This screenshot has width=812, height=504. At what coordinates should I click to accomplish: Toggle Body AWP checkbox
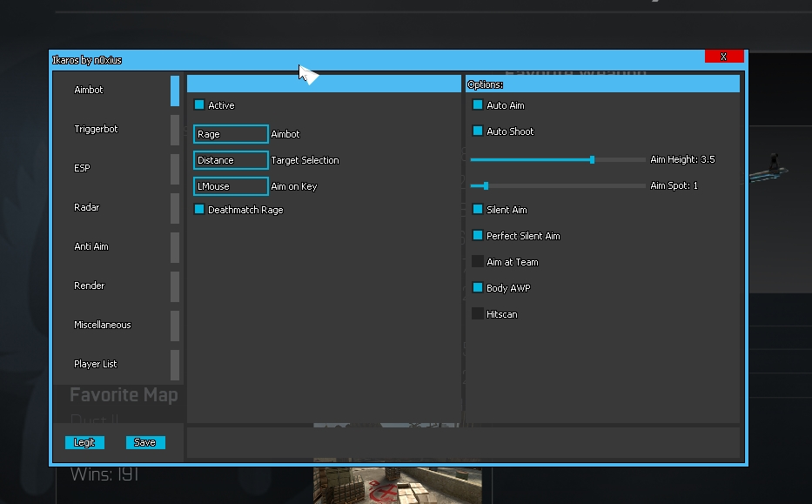tap(478, 287)
